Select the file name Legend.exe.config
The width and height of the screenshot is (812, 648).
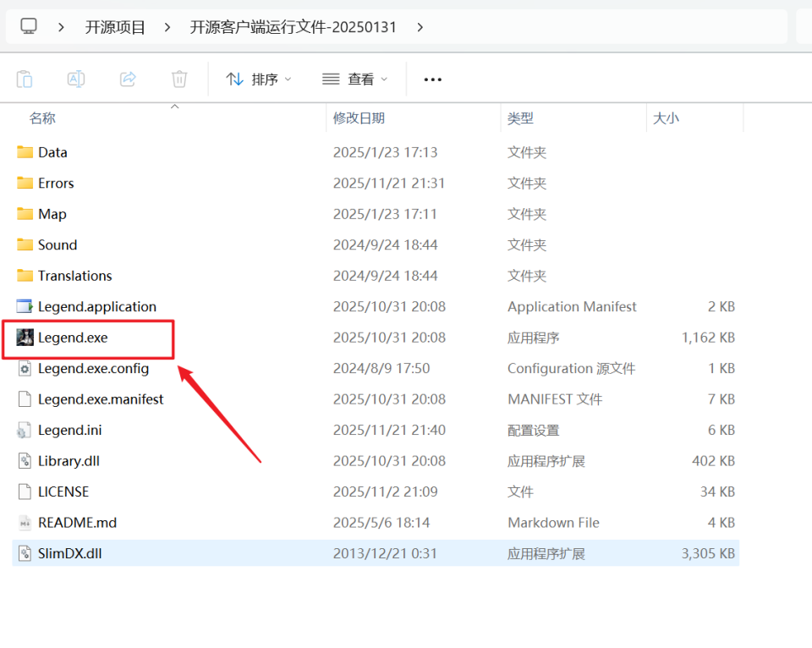click(94, 368)
